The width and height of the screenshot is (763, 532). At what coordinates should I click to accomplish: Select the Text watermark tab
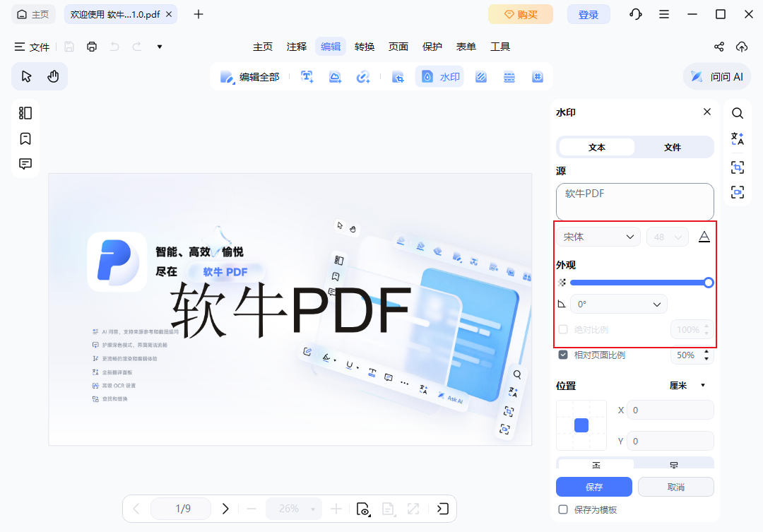(597, 147)
